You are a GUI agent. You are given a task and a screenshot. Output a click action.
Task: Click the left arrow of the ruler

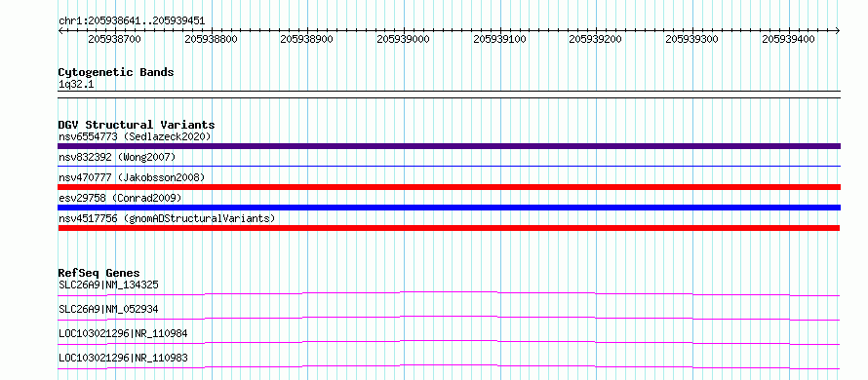[60, 31]
